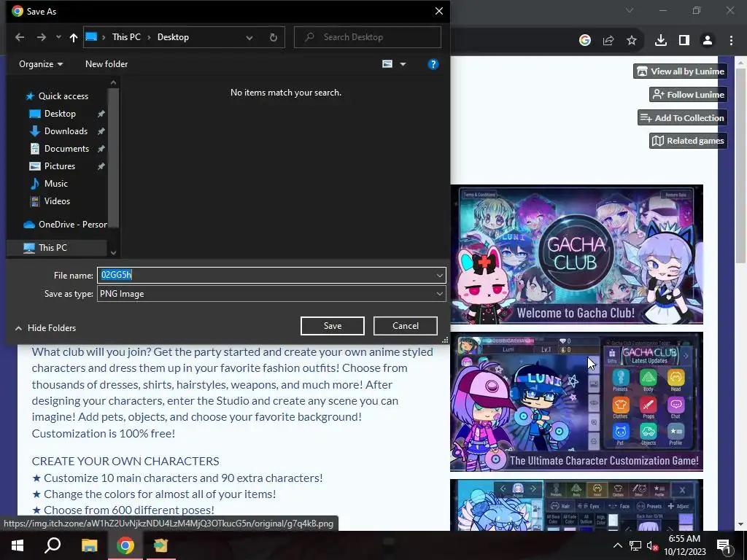Image resolution: width=747 pixels, height=560 pixels.
Task: Focus the Search Desktop field
Action: coord(368,37)
